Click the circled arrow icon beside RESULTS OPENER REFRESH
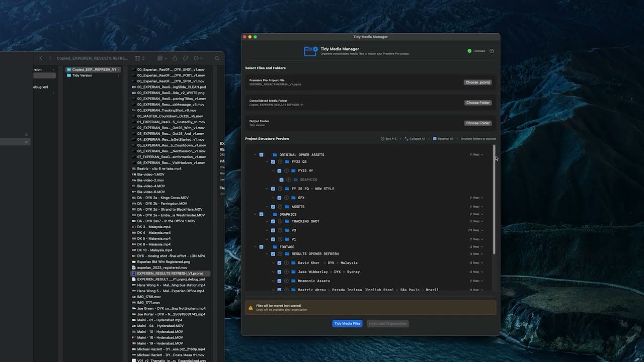644x362 pixels. click(x=280, y=254)
